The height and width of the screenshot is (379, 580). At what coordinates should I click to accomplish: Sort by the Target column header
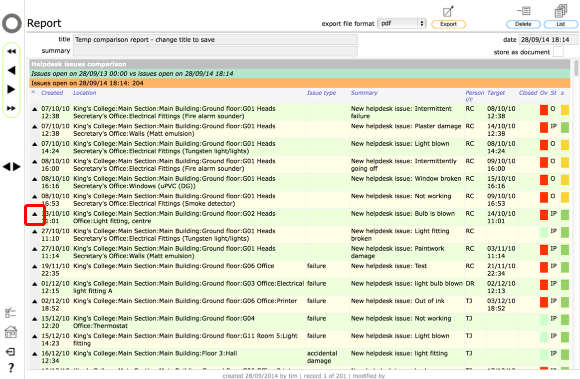coord(496,93)
